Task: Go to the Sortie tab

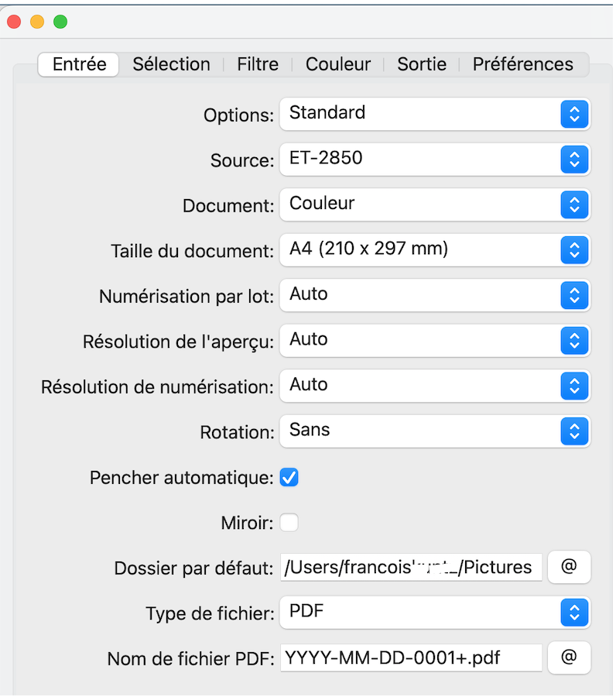Action: point(422,64)
